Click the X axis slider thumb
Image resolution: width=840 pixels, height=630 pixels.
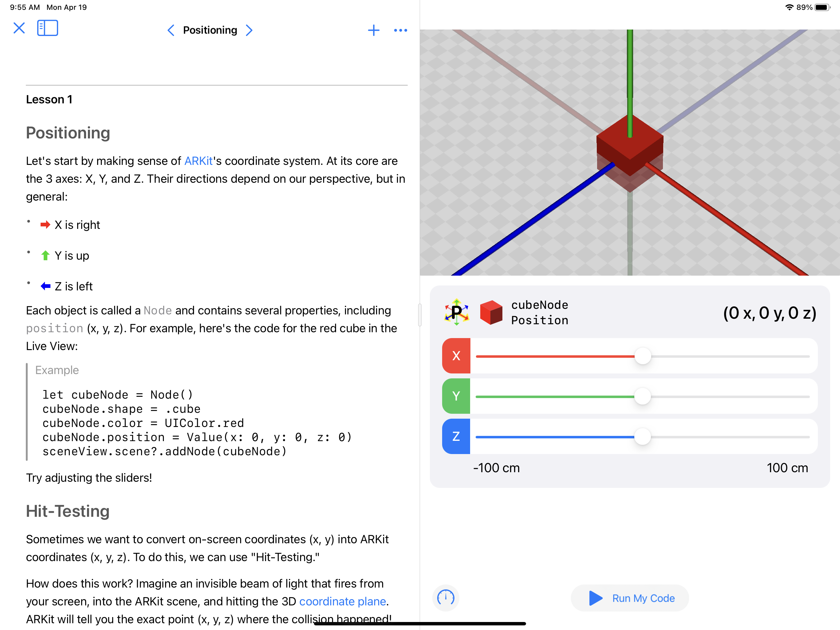(x=643, y=357)
